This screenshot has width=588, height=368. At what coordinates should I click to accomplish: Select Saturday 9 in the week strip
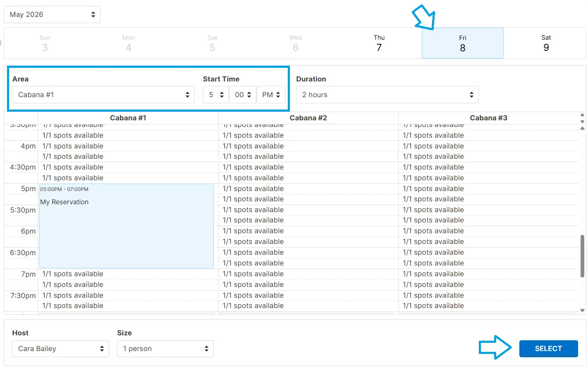click(546, 43)
